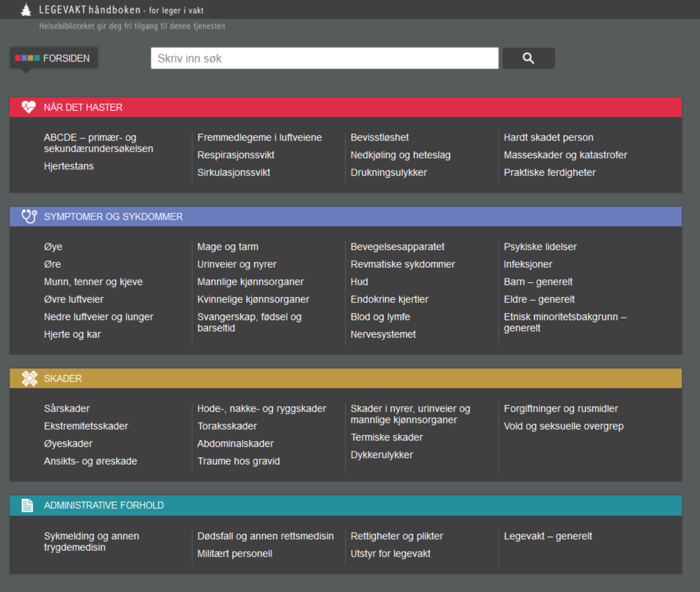The image size is (700, 592).
Task: Open the Når det haster section header
Action: click(83, 107)
